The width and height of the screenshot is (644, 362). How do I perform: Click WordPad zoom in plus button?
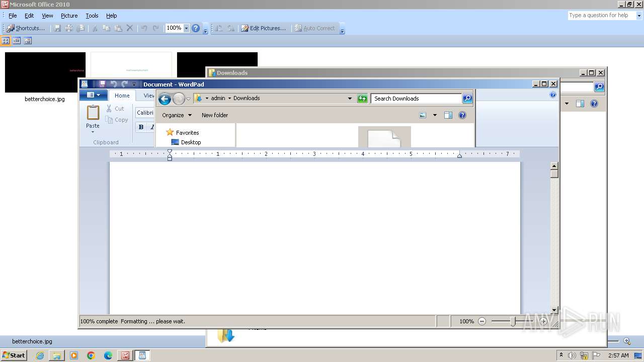pyautogui.click(x=543, y=321)
